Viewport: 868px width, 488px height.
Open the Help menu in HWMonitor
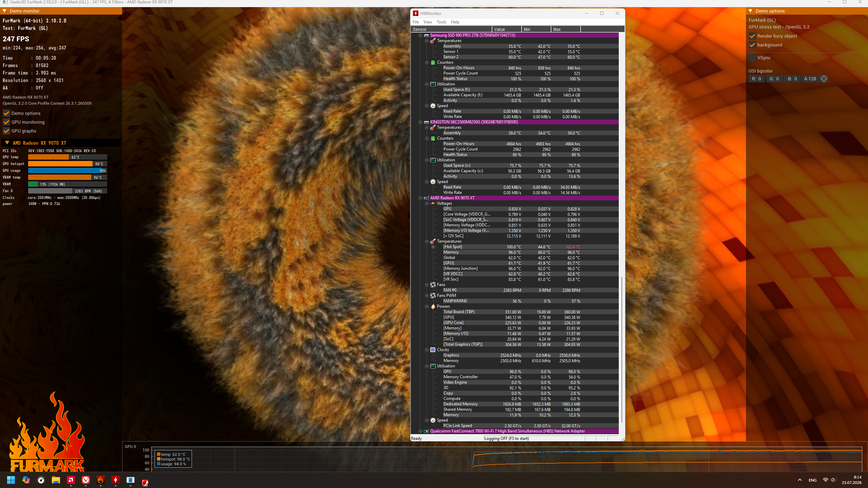[455, 22]
